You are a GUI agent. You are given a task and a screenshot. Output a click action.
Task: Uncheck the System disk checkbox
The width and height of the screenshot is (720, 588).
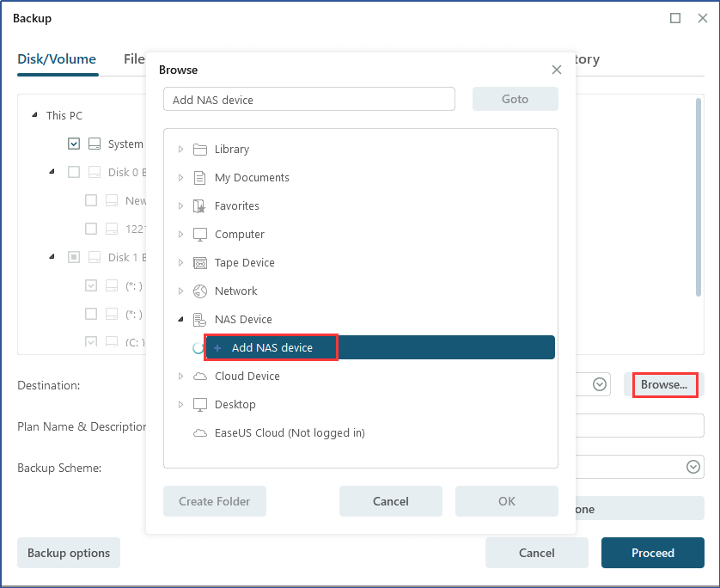[x=74, y=144]
